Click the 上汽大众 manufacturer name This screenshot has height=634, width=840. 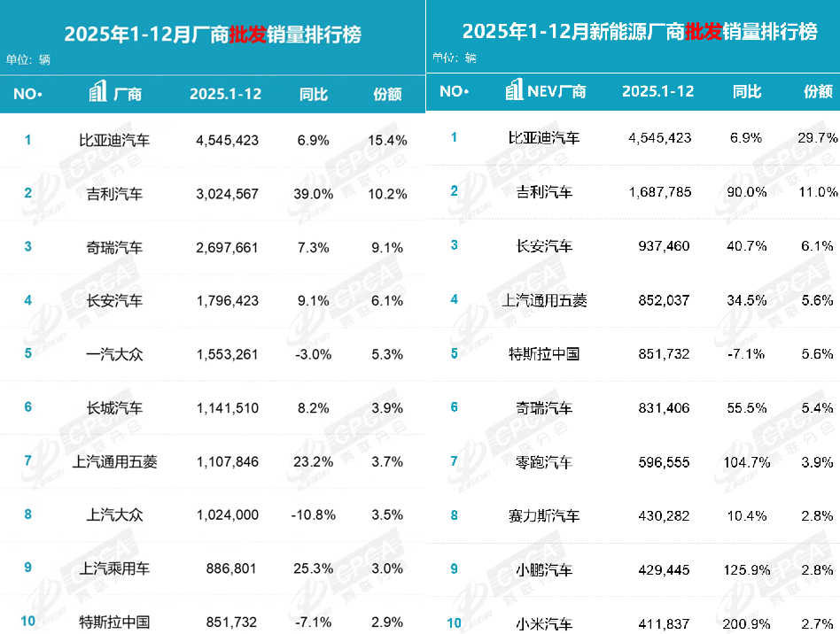(x=111, y=515)
